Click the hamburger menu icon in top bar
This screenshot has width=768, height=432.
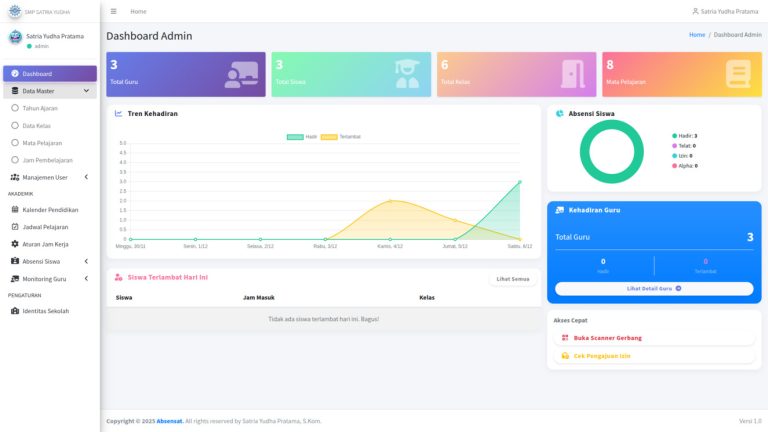(x=113, y=11)
